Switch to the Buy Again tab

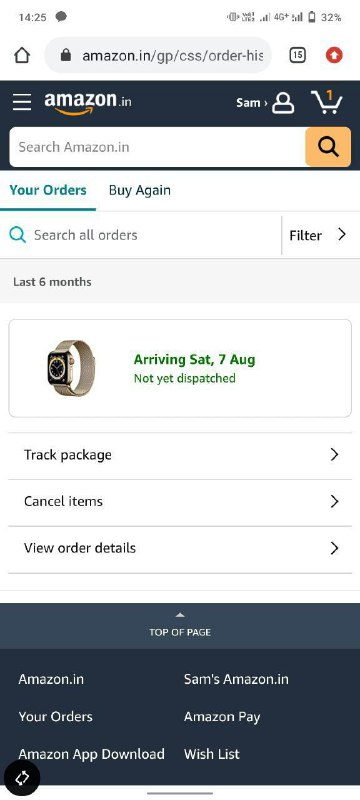point(140,190)
